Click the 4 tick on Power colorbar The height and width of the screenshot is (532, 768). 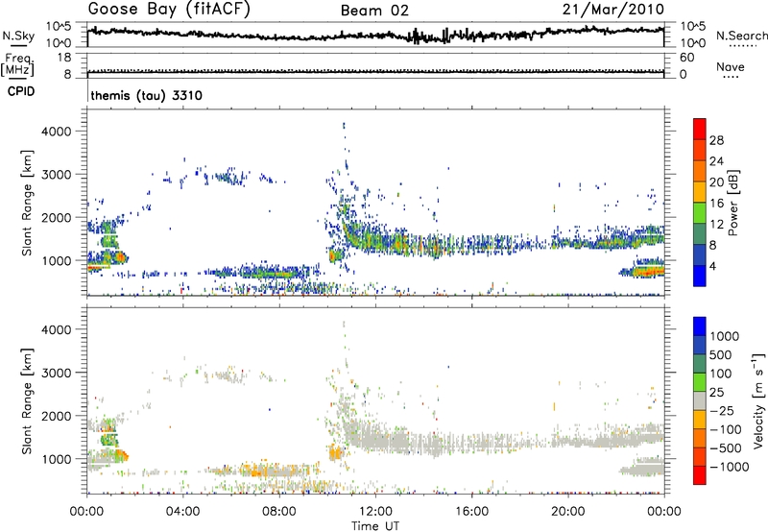coord(712,266)
